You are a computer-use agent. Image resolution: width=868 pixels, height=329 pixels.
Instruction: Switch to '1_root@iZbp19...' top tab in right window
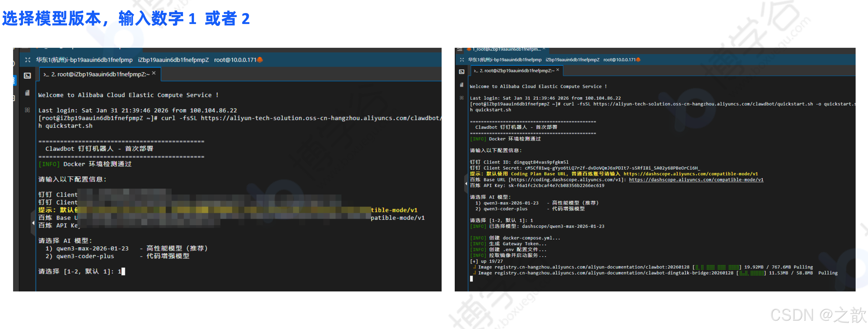point(505,49)
